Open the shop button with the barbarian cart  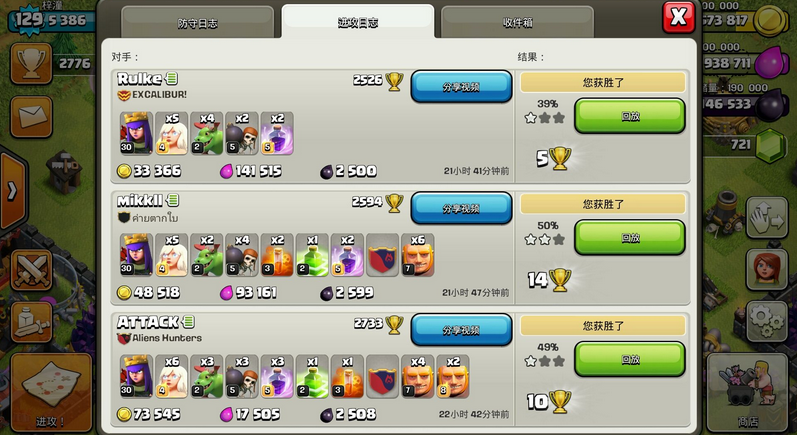[x=747, y=392]
